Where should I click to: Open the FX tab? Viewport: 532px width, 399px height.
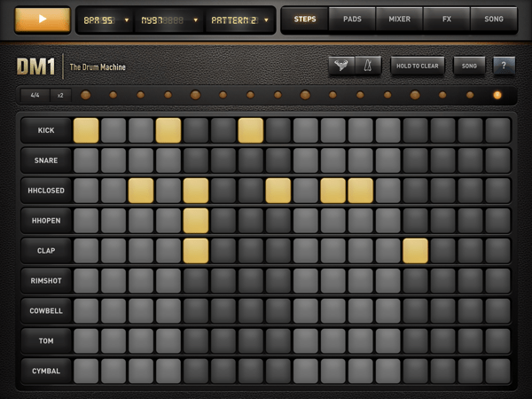[446, 20]
